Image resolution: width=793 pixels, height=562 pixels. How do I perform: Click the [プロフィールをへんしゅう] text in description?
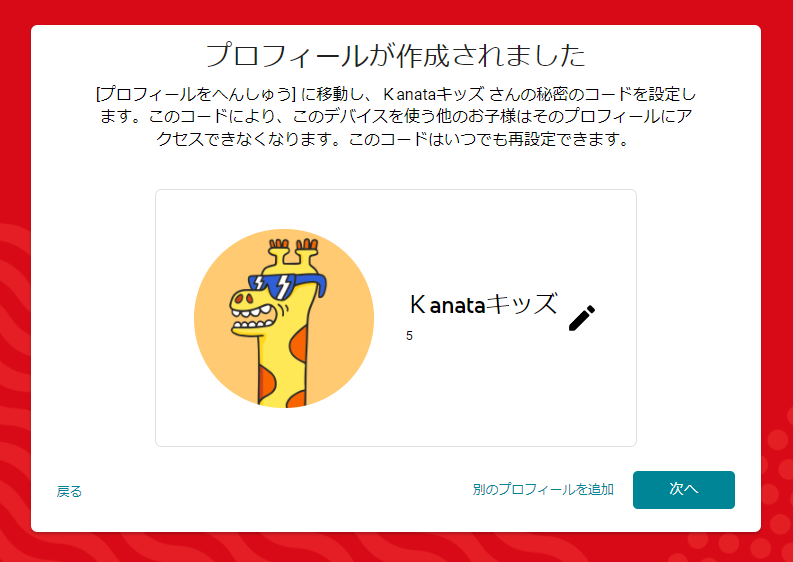point(195,94)
